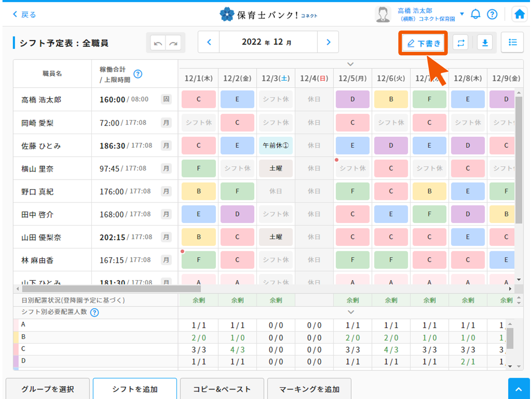Click the home icon button
The height and width of the screenshot is (399, 532).
click(520, 14)
